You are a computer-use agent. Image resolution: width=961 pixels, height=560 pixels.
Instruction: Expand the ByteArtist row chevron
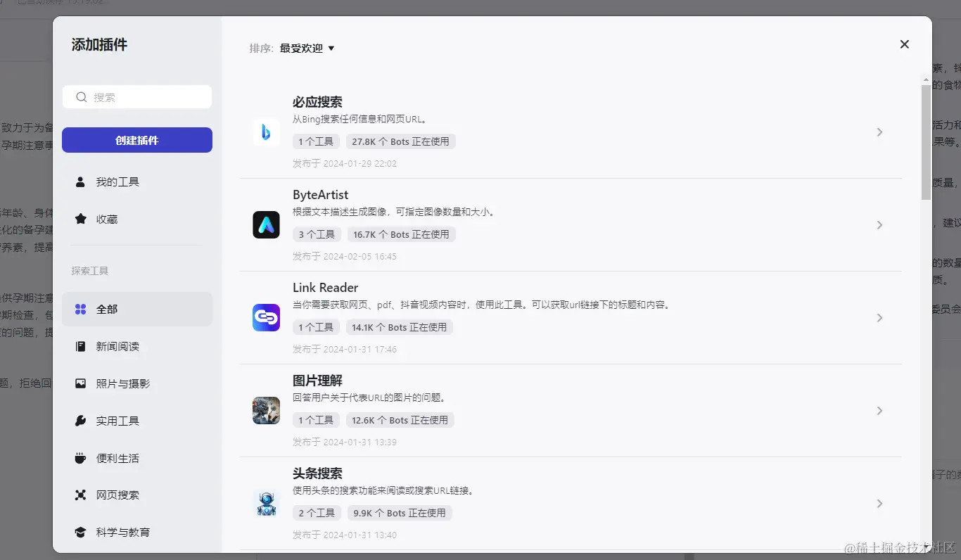coord(879,225)
